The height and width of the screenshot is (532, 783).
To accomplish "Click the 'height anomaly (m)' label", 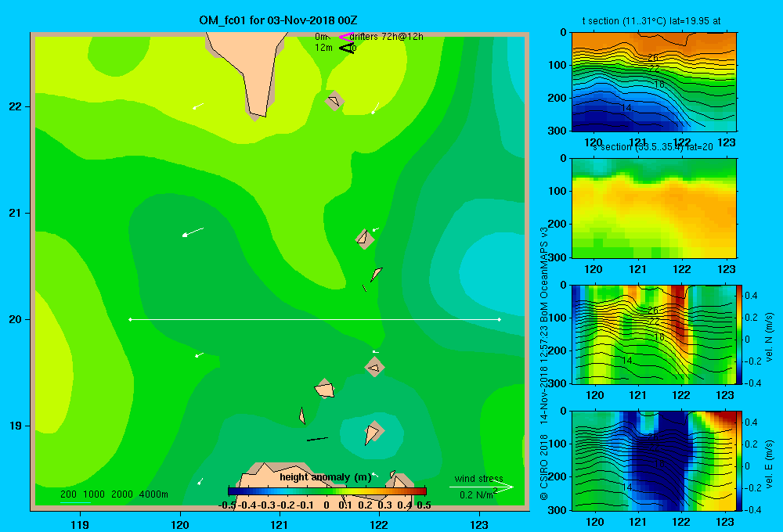I will click(325, 477).
